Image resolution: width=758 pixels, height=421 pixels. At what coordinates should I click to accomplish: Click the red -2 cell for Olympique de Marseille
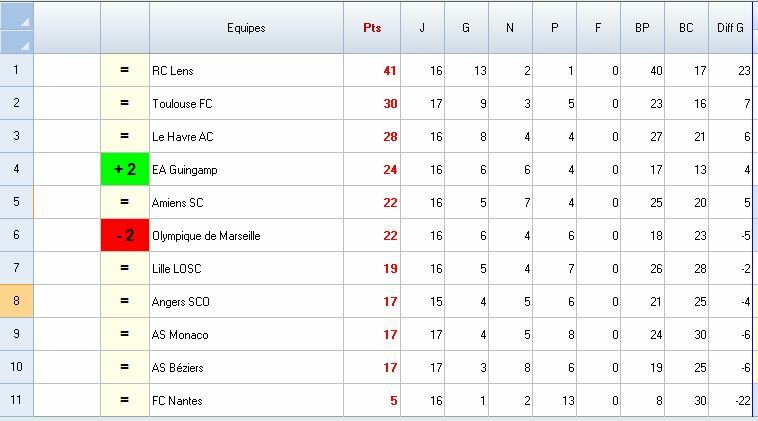125,236
